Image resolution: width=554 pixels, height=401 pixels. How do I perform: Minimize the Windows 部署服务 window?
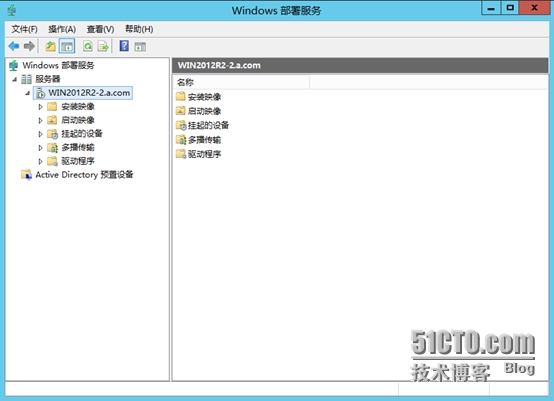[491, 8]
